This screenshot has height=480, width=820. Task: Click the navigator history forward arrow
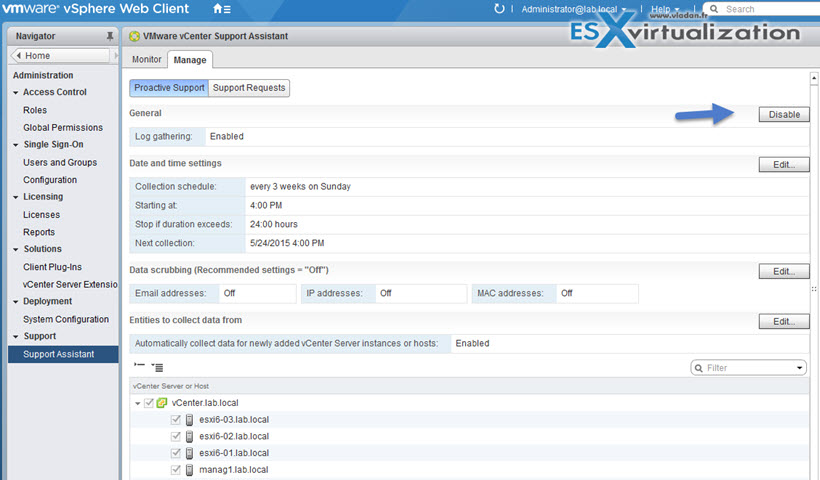coord(116,55)
